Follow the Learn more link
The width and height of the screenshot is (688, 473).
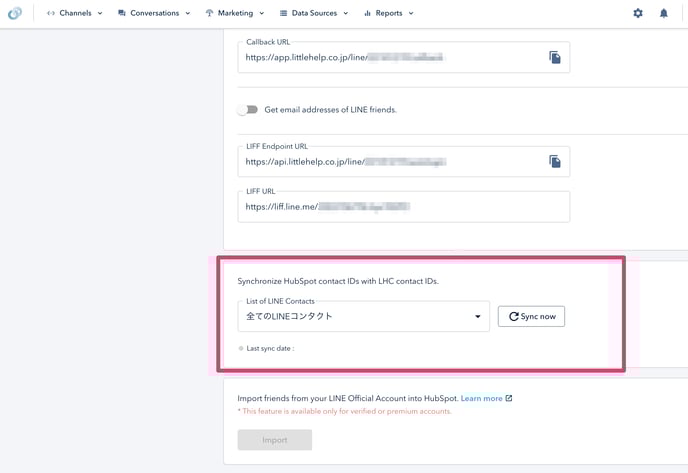tap(481, 398)
